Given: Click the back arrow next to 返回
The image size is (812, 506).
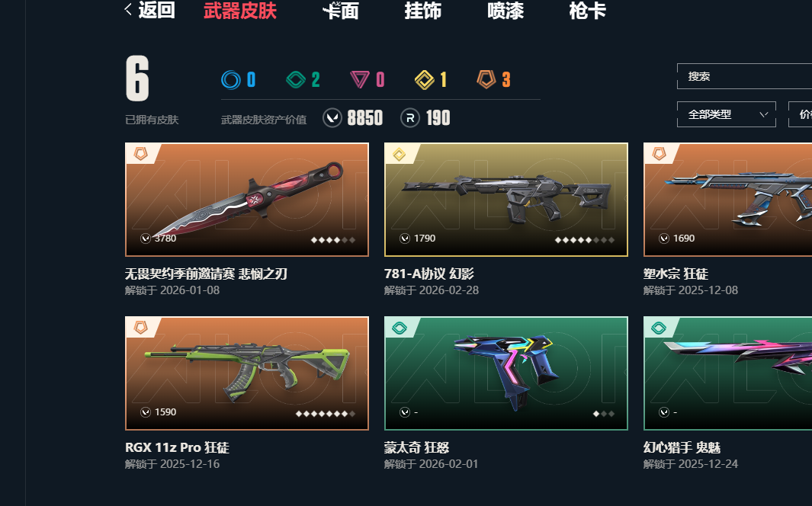Looking at the screenshot, I should (x=128, y=9).
